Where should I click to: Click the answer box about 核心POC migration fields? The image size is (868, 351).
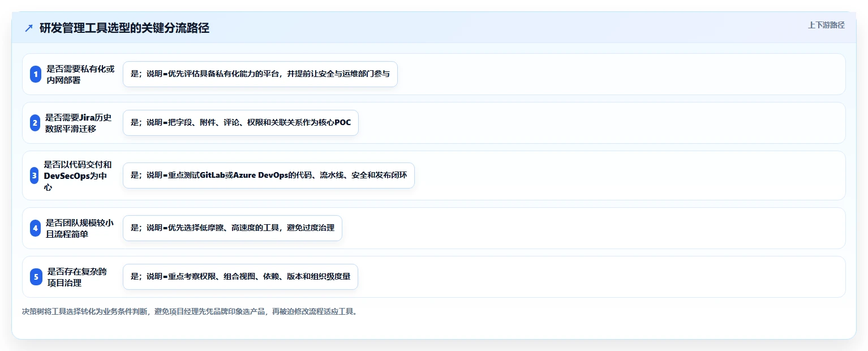tap(241, 123)
